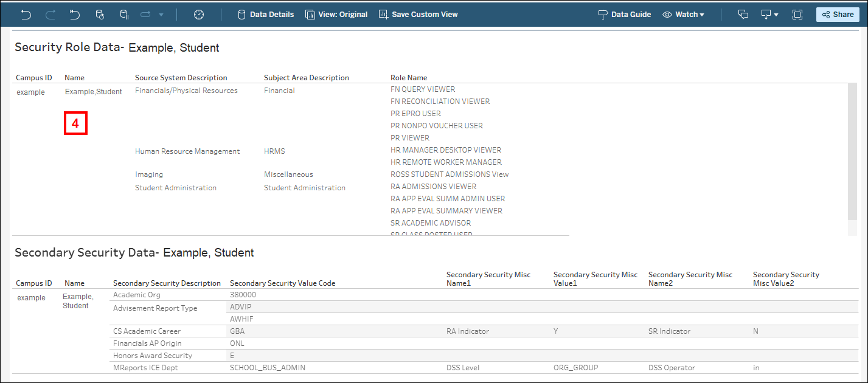Select the FN QUERY VIEWER role

(x=423, y=89)
